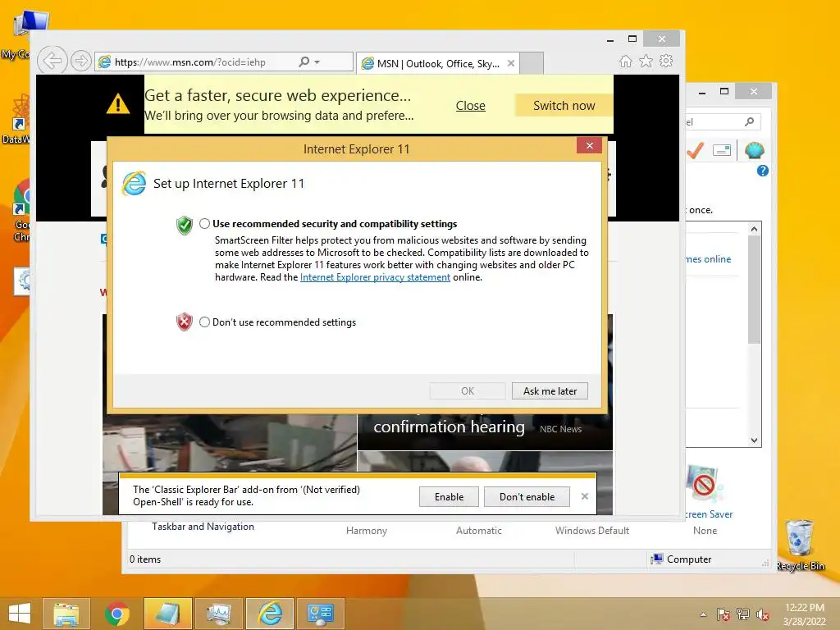
Task: Enable the Classic Explorer Bar add-on
Action: click(x=449, y=496)
